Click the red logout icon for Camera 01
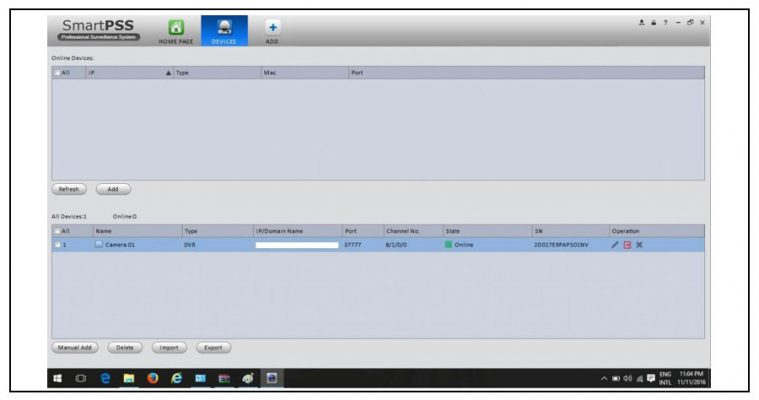 click(x=627, y=245)
